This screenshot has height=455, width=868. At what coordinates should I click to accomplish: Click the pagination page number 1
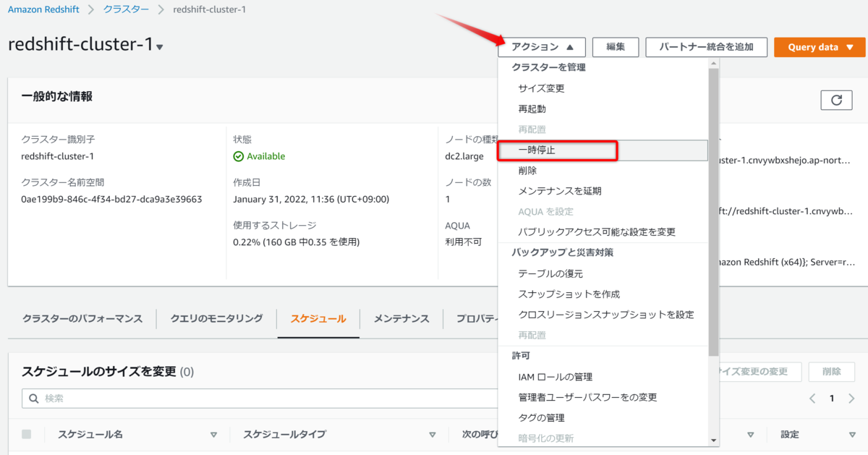tap(832, 399)
